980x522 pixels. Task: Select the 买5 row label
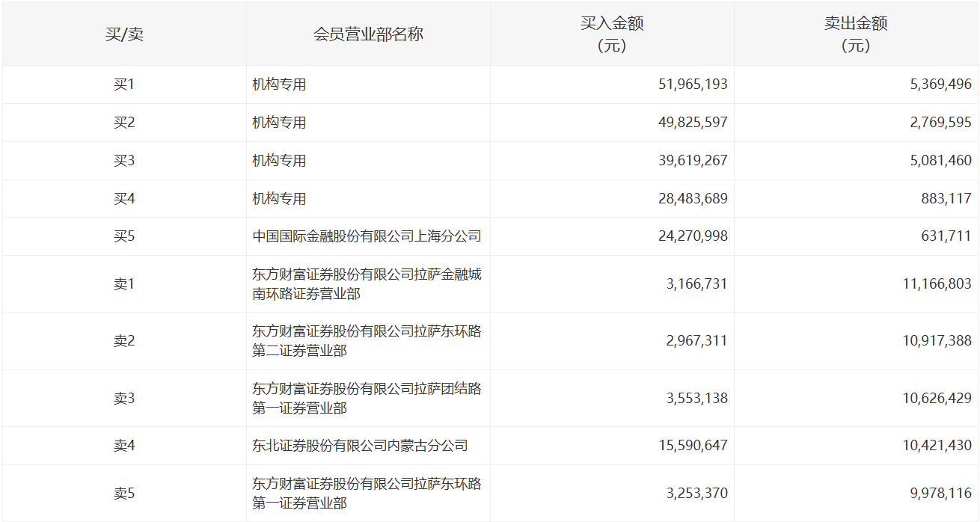(124, 236)
